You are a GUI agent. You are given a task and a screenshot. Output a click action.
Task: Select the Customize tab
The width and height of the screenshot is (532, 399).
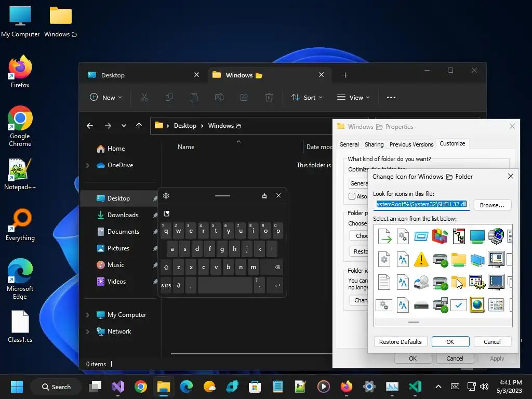point(453,143)
